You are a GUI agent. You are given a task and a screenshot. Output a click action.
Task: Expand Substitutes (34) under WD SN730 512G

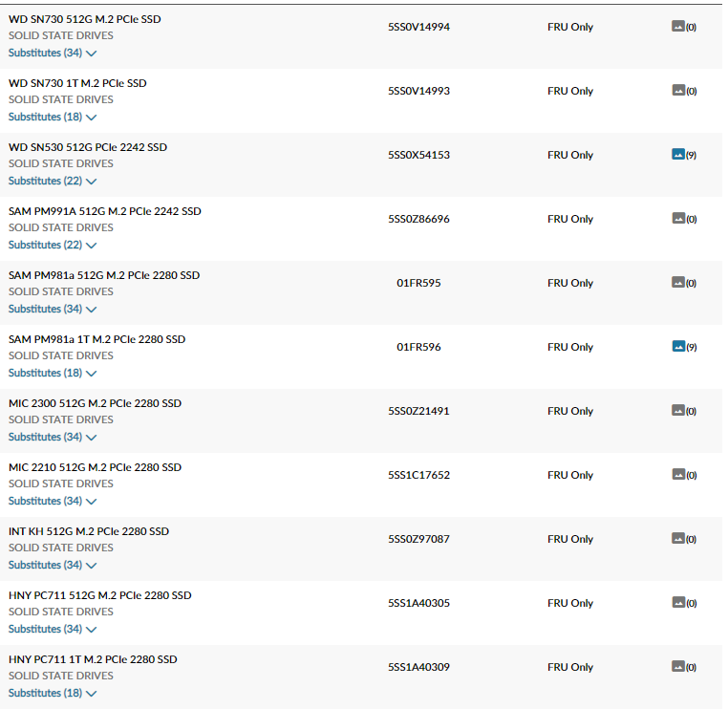point(53,53)
